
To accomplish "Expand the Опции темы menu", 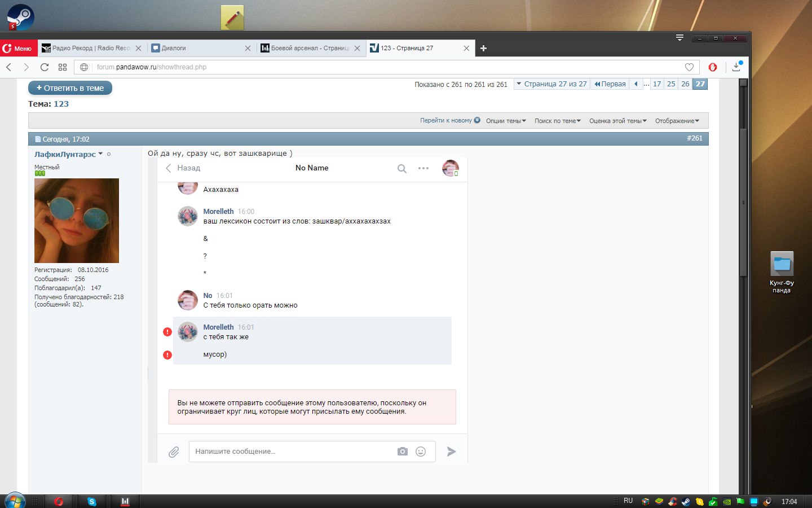I will pos(506,121).
